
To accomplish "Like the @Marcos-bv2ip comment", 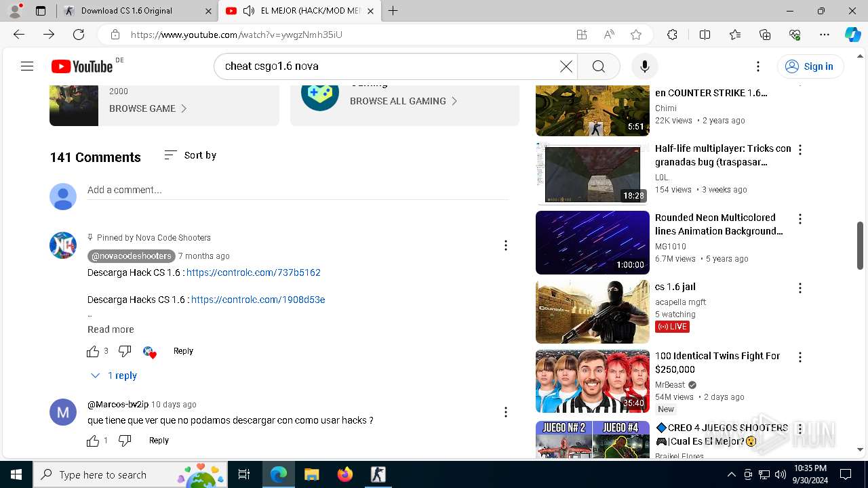I will point(93,441).
